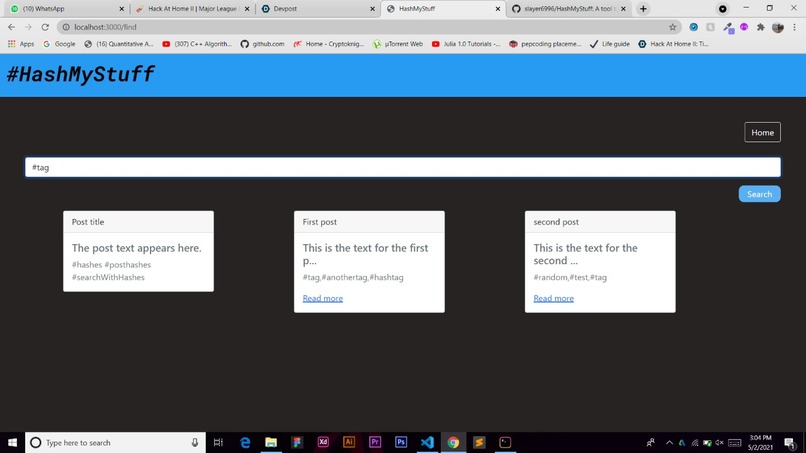Open Adobe Illustrator from the taskbar

click(x=349, y=442)
